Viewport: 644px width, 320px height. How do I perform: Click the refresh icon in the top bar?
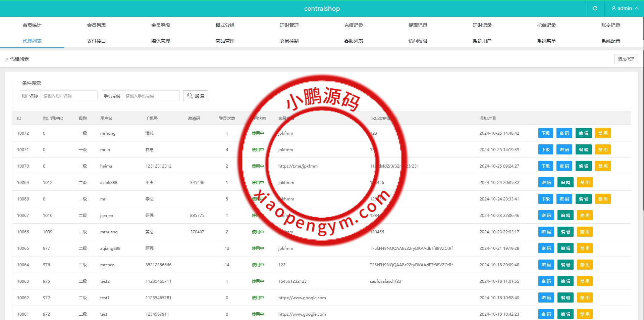(595, 8)
